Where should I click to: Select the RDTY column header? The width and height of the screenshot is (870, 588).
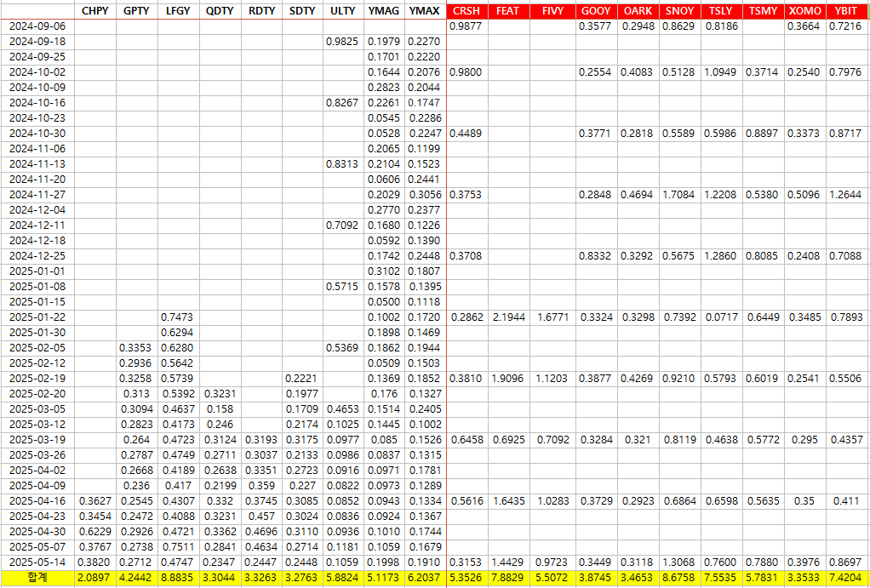[x=261, y=11]
